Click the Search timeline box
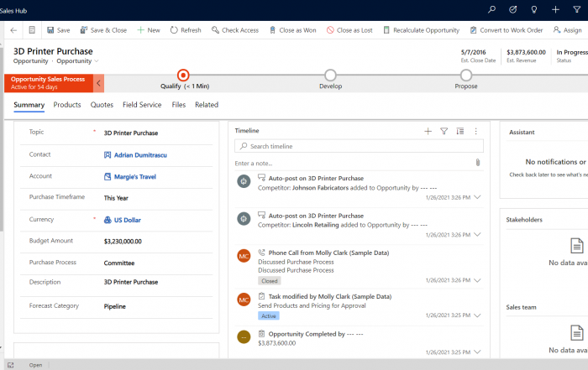The image size is (588, 370). pos(359,146)
